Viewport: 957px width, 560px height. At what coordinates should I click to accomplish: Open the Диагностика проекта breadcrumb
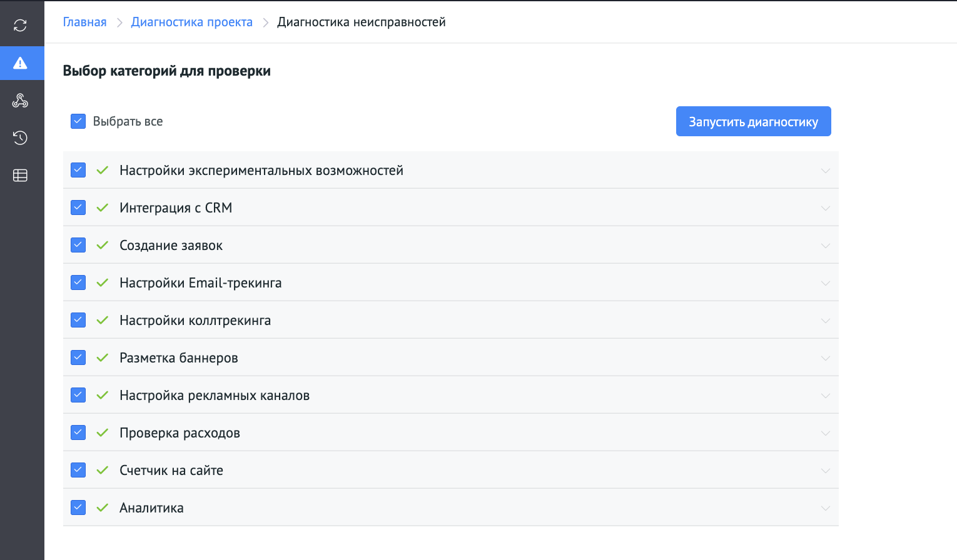click(191, 21)
